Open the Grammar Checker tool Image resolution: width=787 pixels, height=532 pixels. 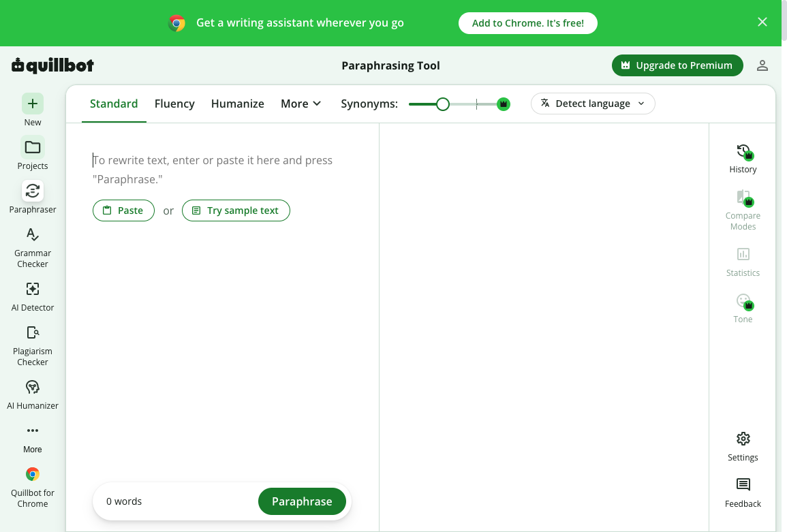[33, 247]
